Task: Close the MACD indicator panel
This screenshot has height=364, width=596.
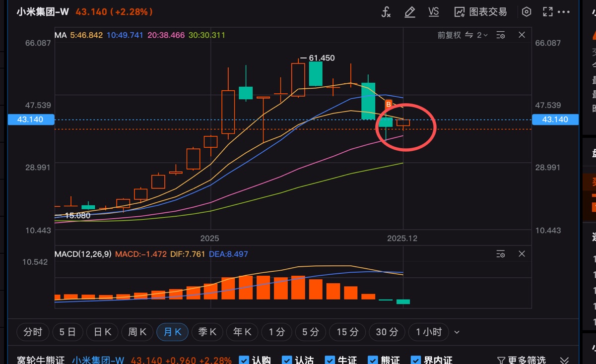Action: [x=522, y=254]
